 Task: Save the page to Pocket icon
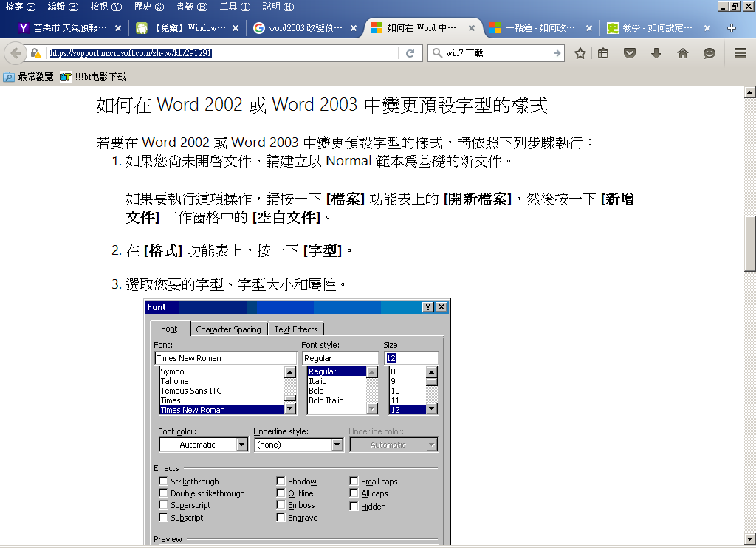point(630,53)
